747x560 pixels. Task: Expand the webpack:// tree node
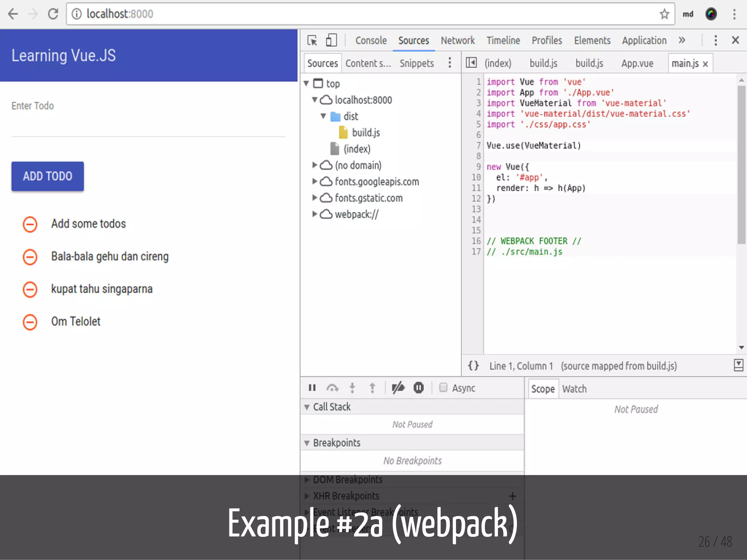click(314, 214)
